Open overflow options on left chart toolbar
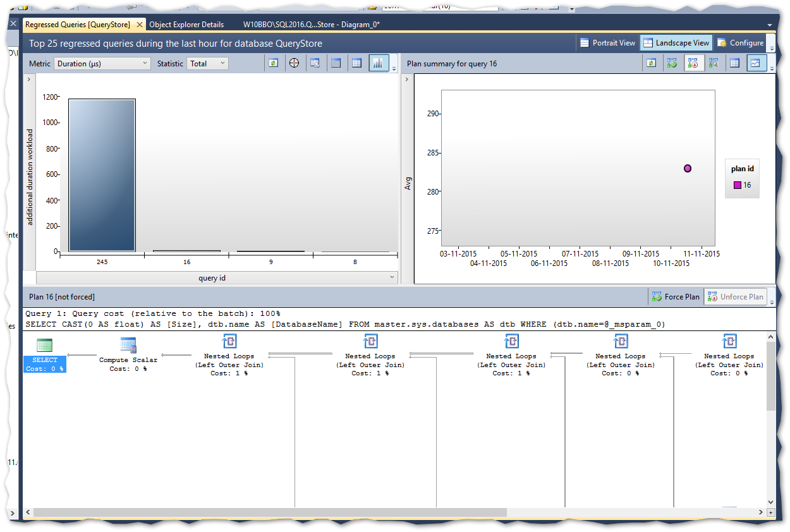 click(x=394, y=68)
